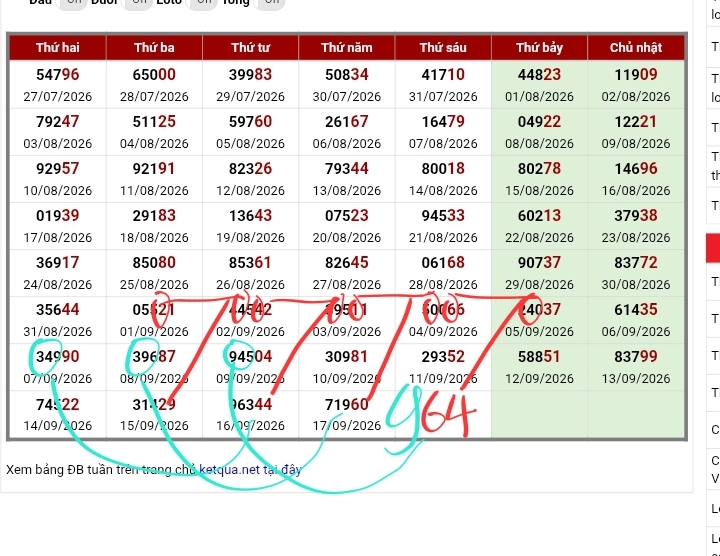720x556 pixels.
Task: Select the Chủ nhật column header
Action: 636,47
